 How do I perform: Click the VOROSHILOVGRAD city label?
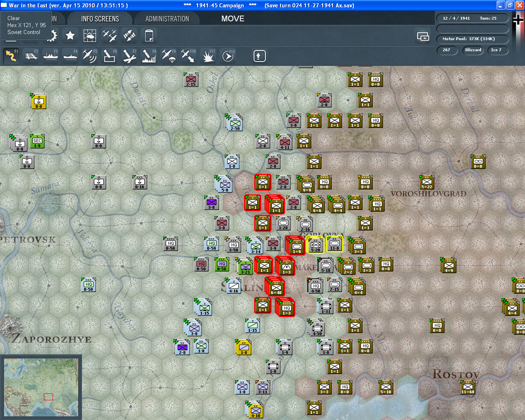[429, 194]
